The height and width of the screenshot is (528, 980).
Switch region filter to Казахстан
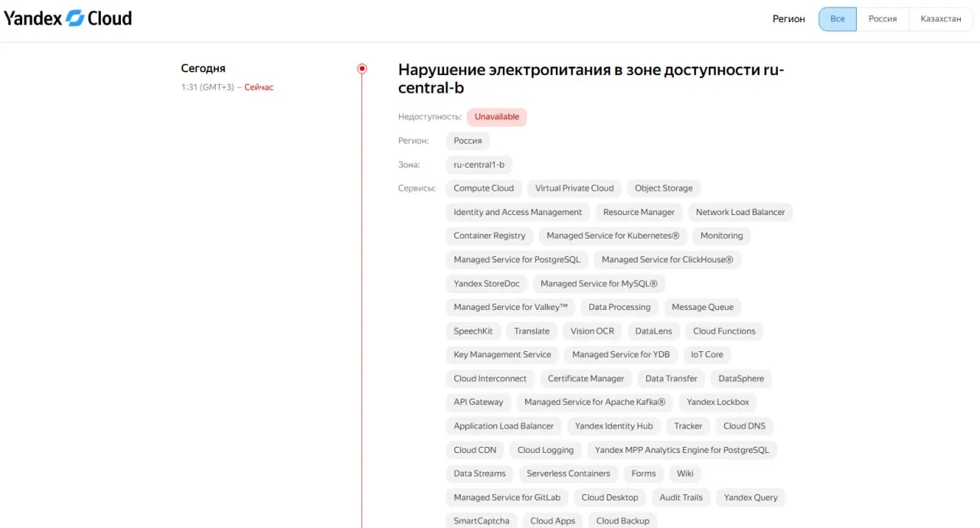pos(941,19)
